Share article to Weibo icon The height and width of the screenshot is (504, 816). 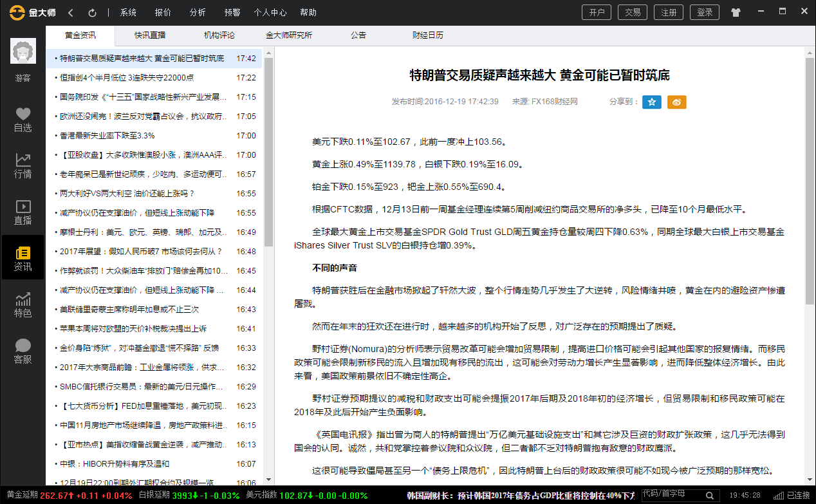click(x=676, y=102)
